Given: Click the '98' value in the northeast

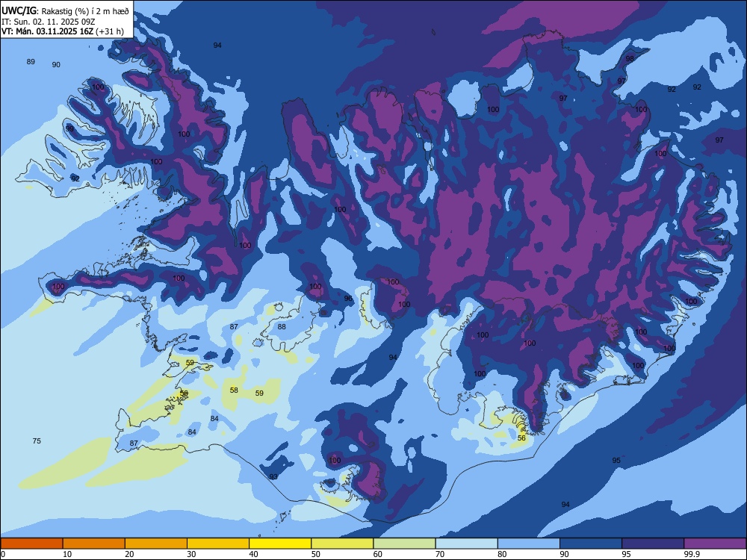Looking at the screenshot, I should click(630, 58).
